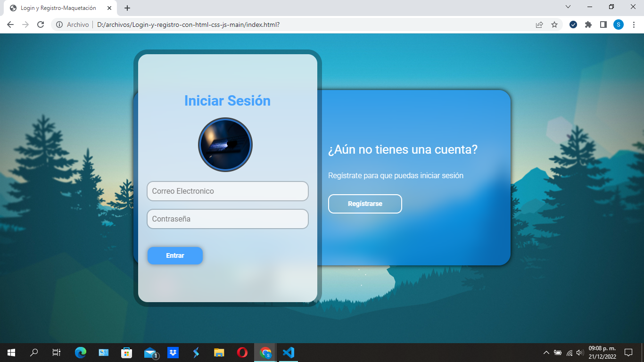
Task: Expand hidden system tray icons
Action: click(x=545, y=352)
